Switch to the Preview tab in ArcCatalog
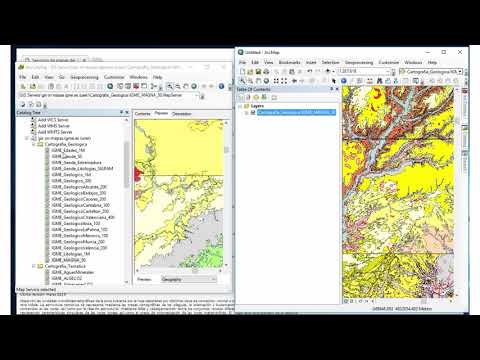Viewport: 480px width, 360px height. 161,113
